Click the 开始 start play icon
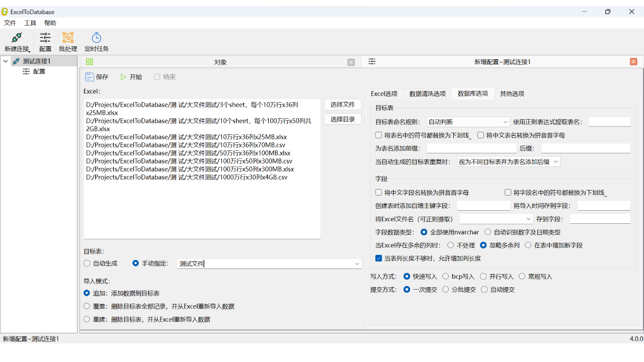 [123, 77]
